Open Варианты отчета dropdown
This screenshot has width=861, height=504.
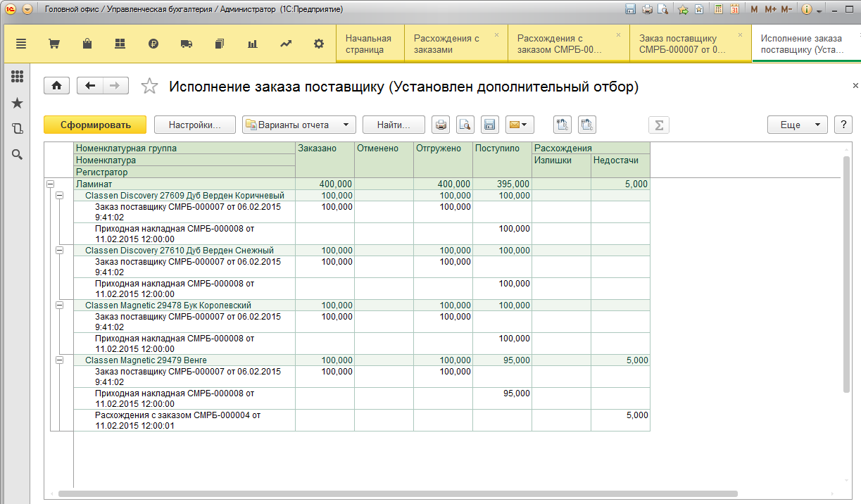tap(299, 125)
